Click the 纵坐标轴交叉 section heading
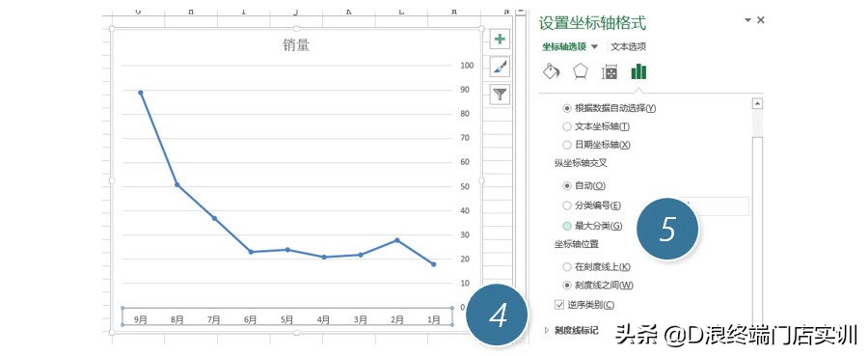 [580, 163]
